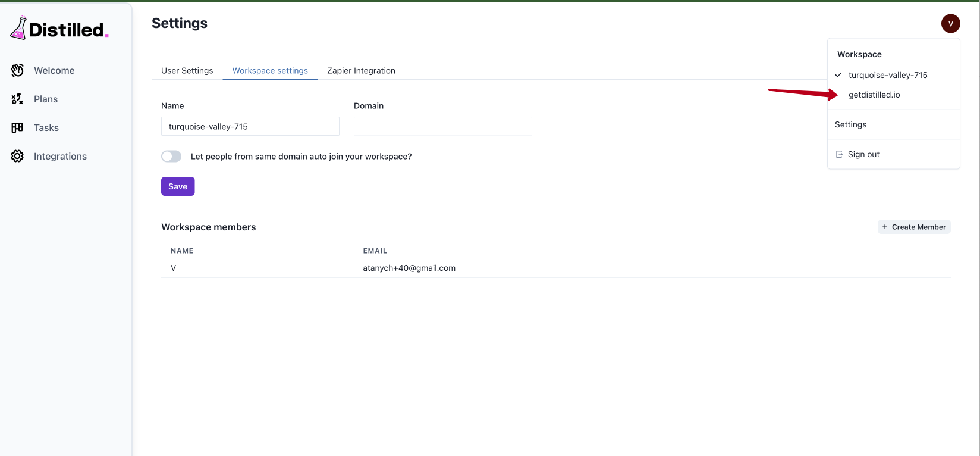Click the sign out door icon

coord(839,154)
